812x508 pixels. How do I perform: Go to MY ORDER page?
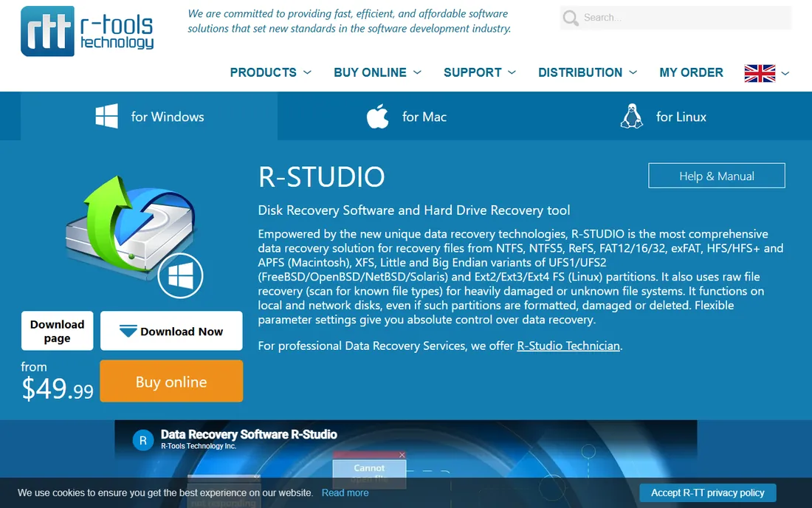(x=691, y=72)
